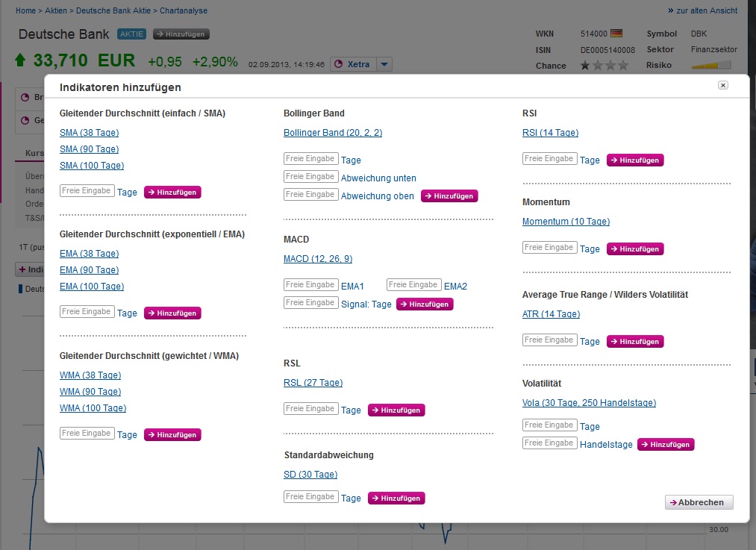Add ATR (14 Tage) indicator
The width and height of the screenshot is (756, 550).
[x=551, y=313]
